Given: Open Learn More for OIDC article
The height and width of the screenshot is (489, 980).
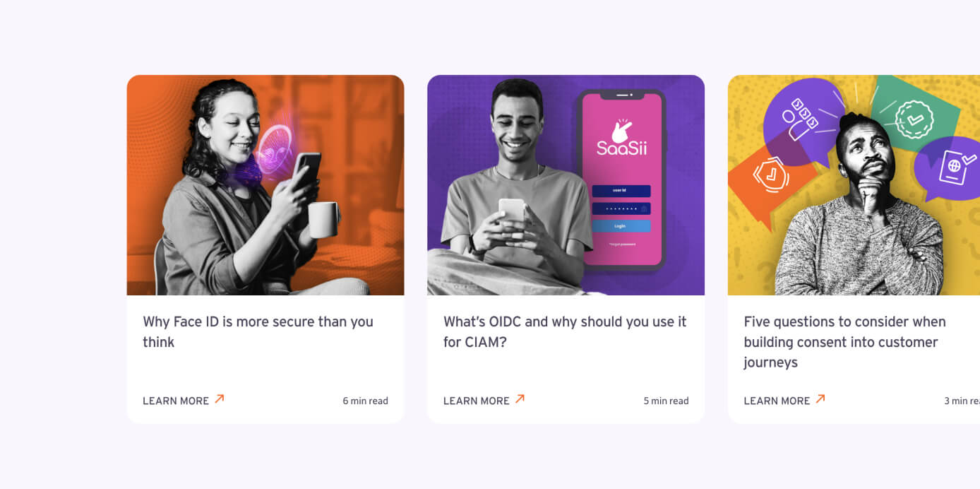Looking at the screenshot, I should tap(477, 401).
